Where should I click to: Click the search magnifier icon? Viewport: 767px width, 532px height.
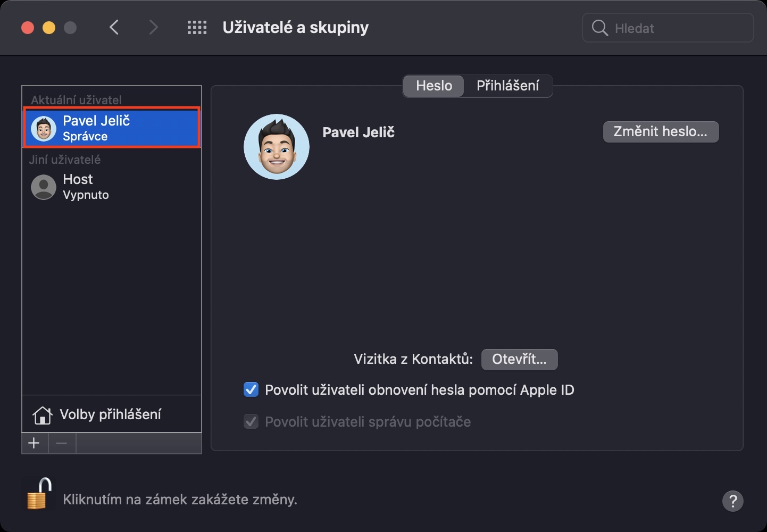599,28
